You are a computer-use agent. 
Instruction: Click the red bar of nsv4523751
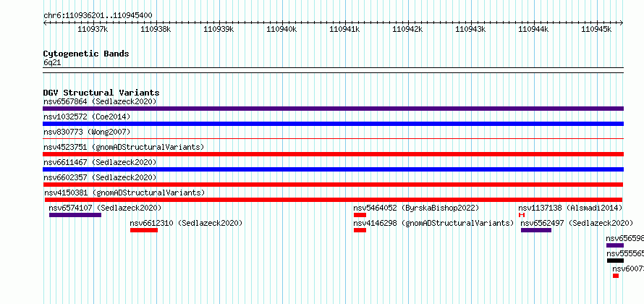(333, 154)
